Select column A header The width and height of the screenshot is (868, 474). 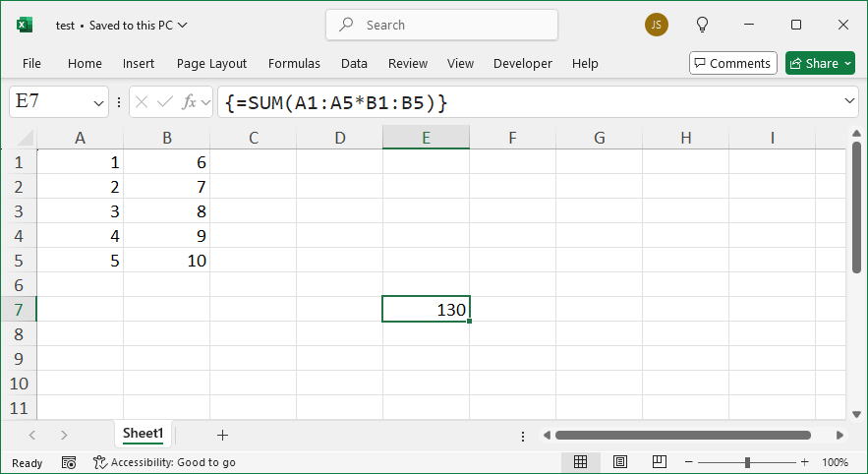81,138
